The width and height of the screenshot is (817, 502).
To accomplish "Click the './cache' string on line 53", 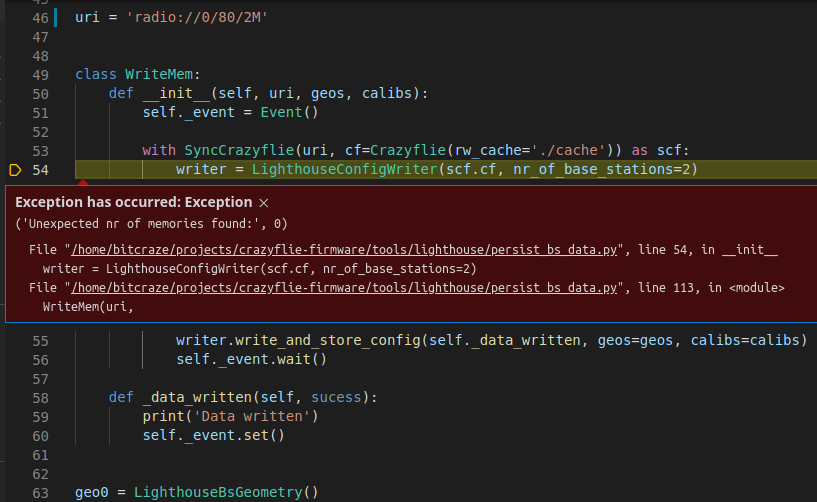I will pyautogui.click(x=568, y=150).
